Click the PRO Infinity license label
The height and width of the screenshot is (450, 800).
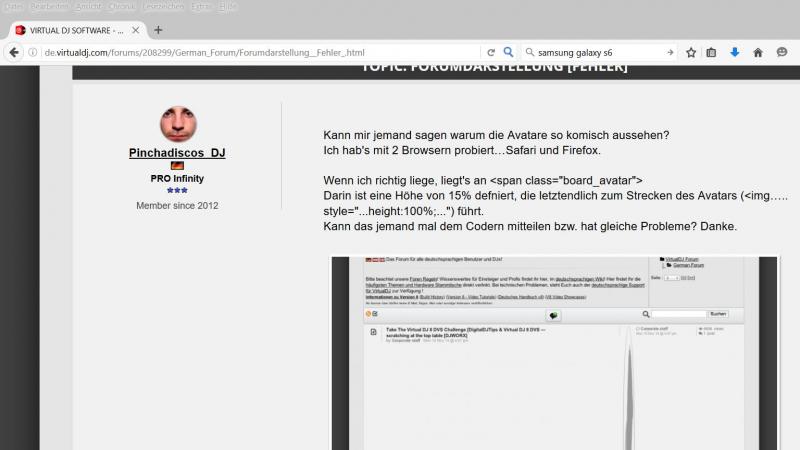177,179
